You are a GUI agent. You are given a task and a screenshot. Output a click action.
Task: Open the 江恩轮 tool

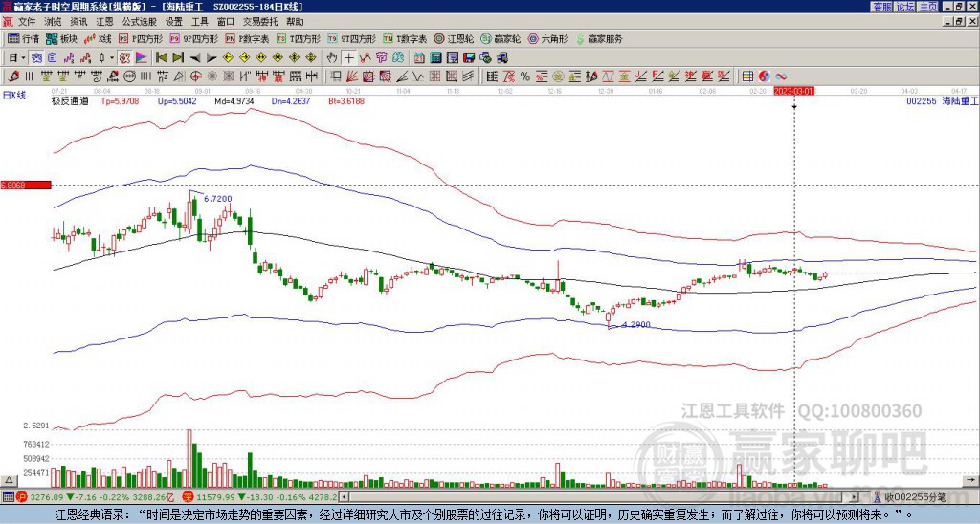(x=455, y=38)
